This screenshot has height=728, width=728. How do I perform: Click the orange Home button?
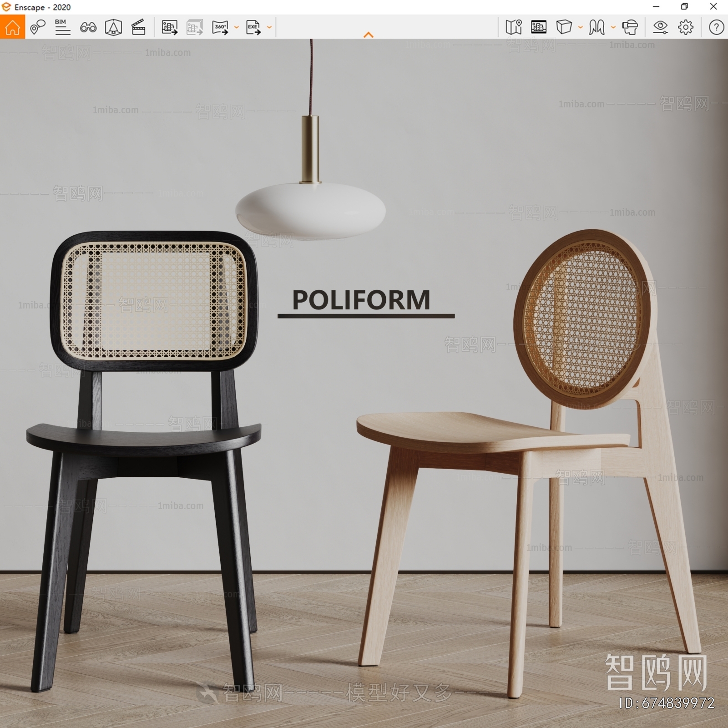pos(12,27)
